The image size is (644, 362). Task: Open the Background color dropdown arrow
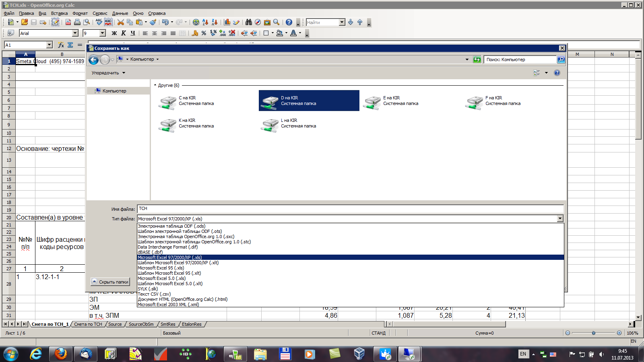(286, 33)
